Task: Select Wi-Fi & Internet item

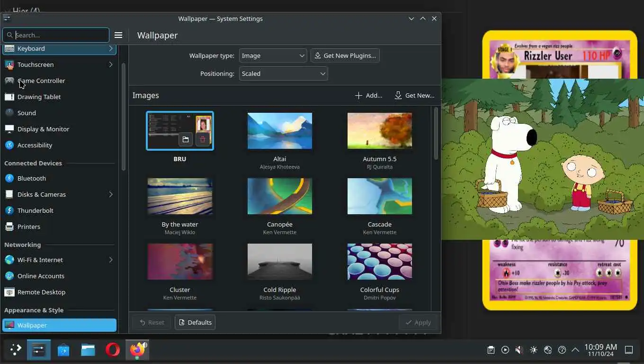Action: coord(59,260)
